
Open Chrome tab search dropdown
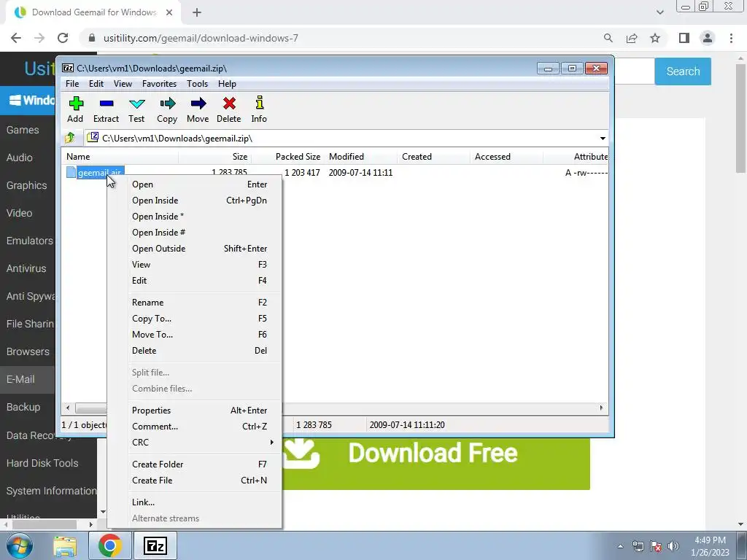click(659, 12)
